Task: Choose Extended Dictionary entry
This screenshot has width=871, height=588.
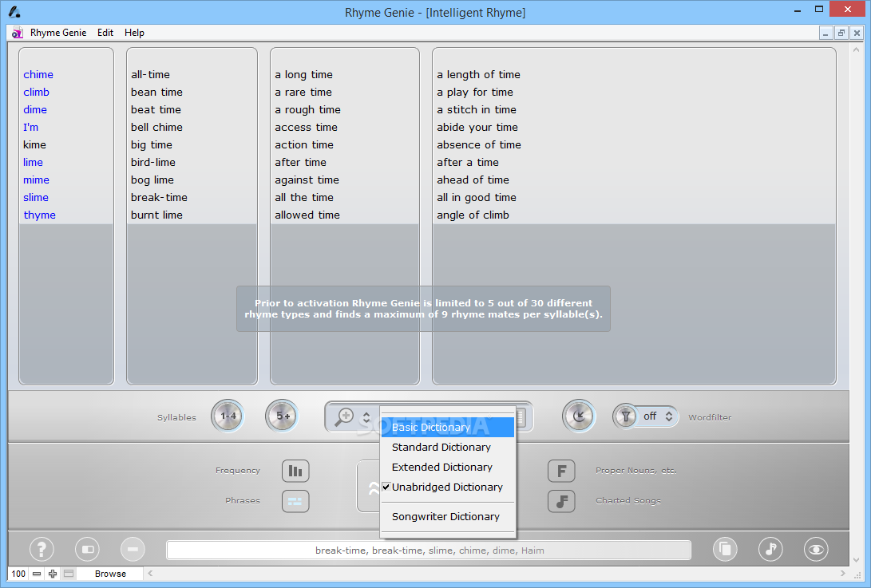Action: [448, 468]
